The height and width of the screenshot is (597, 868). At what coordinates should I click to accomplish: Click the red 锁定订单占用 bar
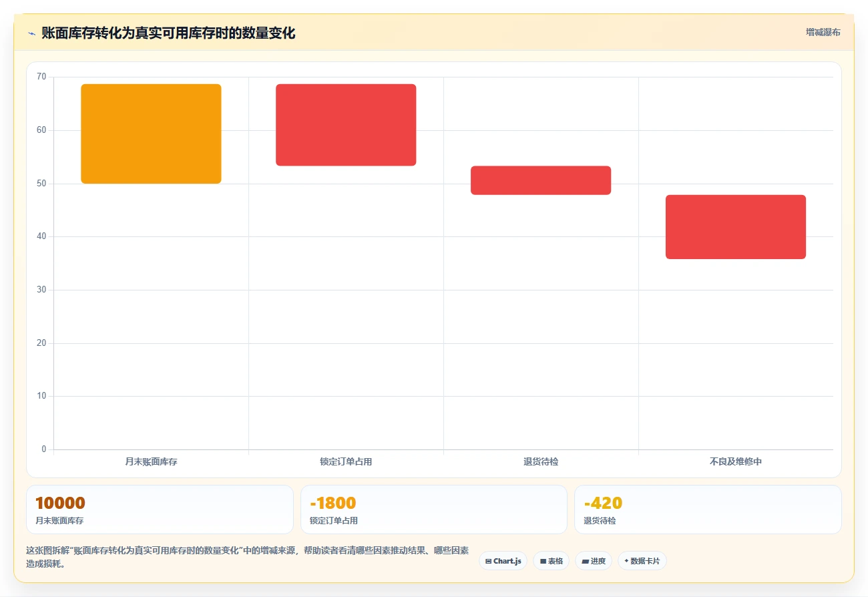pos(346,125)
